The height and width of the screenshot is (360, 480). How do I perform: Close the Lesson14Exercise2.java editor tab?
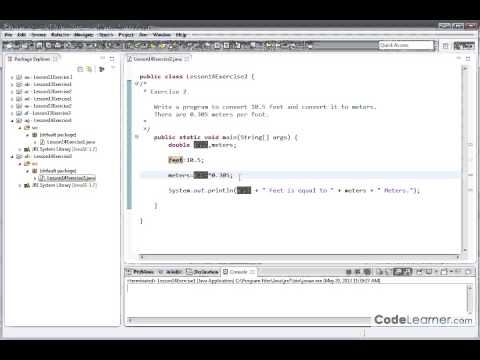187,59
